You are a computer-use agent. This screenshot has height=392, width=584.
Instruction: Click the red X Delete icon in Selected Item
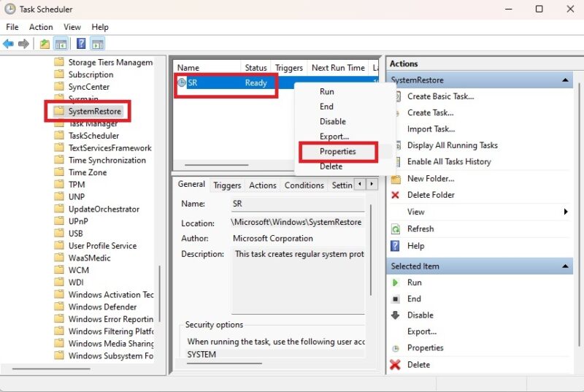tap(395, 364)
